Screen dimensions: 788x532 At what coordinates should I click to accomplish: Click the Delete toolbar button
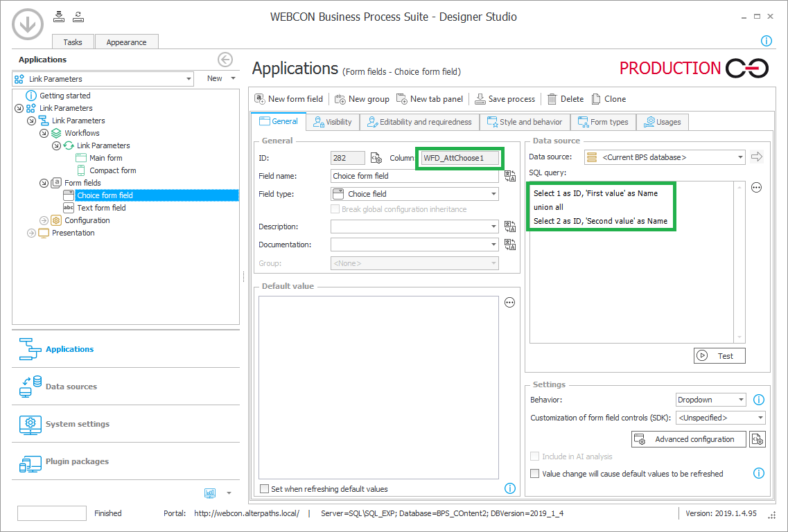point(565,99)
